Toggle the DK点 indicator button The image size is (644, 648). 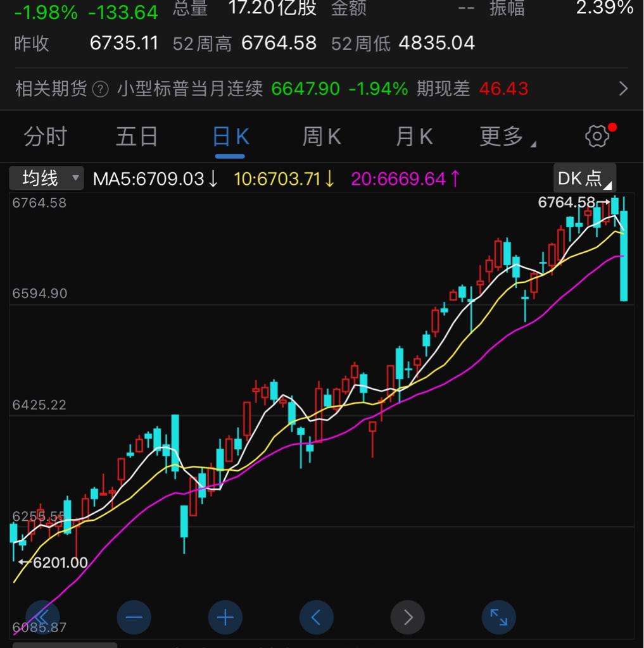point(584,178)
